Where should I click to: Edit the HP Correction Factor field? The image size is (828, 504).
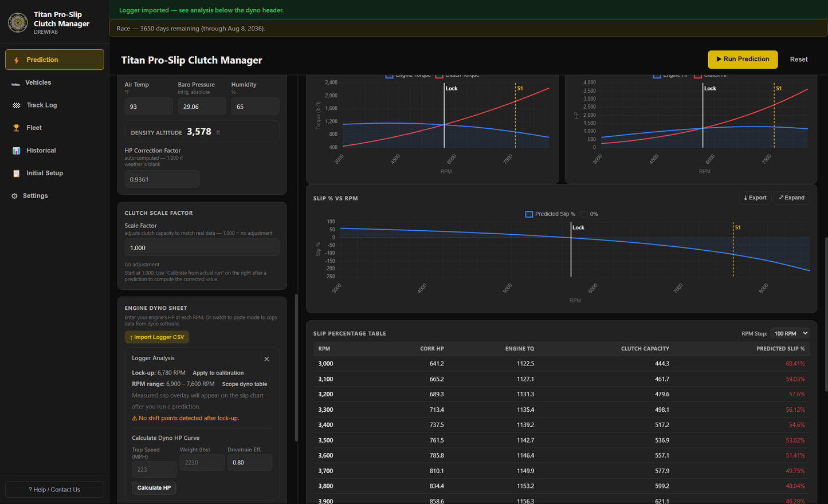(x=162, y=179)
